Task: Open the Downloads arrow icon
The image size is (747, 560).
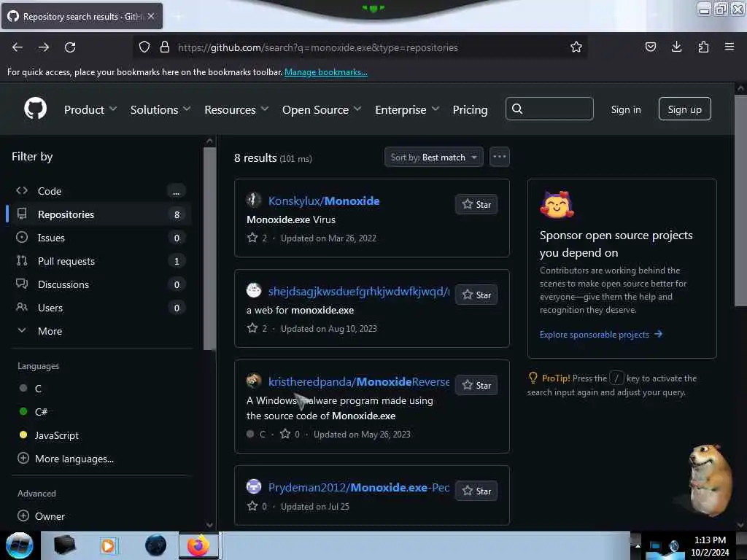Action: click(676, 47)
